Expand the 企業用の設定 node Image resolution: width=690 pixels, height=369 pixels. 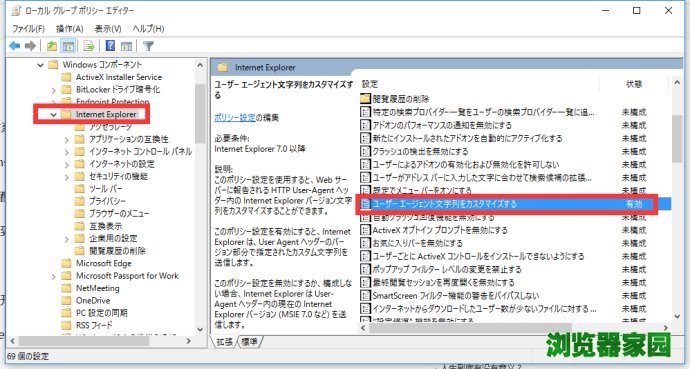[x=67, y=239]
